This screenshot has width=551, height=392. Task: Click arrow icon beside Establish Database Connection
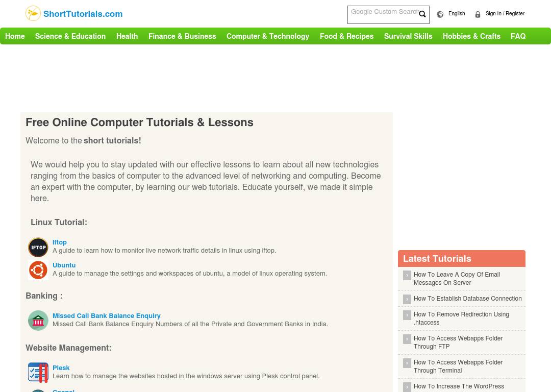407,299
